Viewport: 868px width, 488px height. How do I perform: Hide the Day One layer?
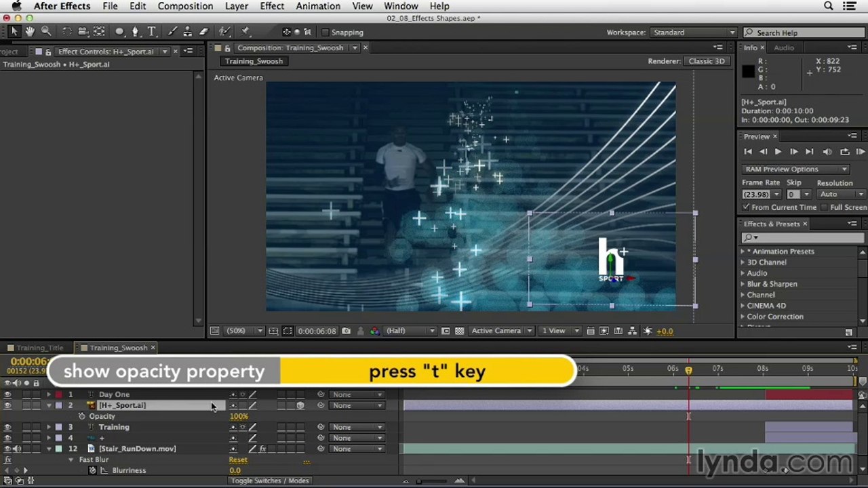[x=7, y=394]
